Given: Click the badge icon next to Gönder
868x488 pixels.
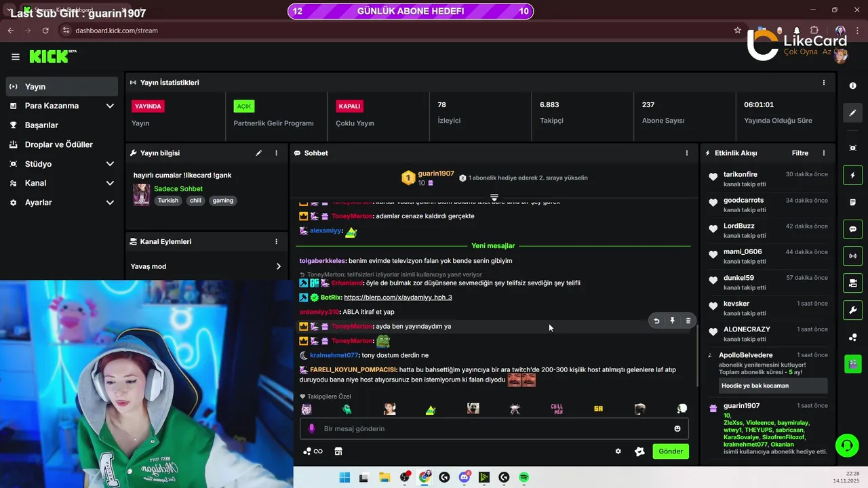Looking at the screenshot, I should (639, 451).
